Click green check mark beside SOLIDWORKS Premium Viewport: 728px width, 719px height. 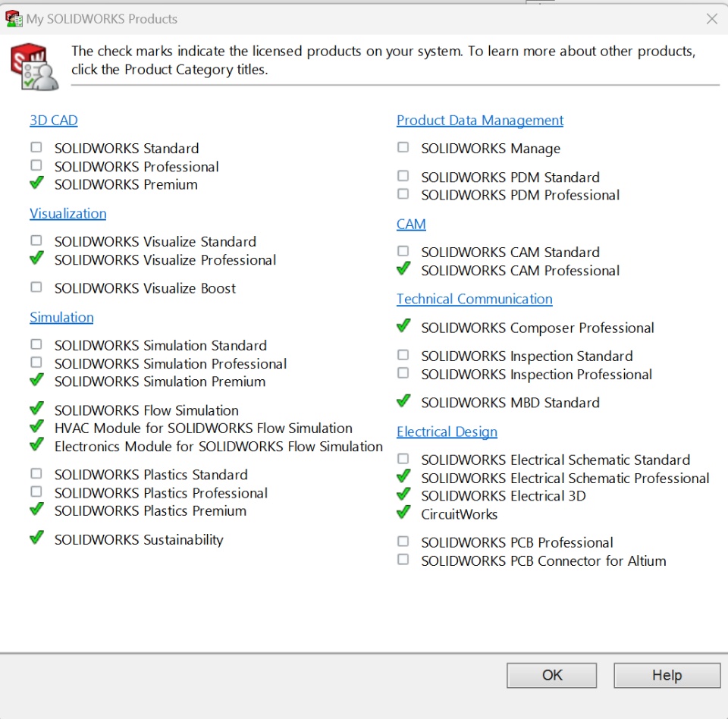tap(36, 184)
